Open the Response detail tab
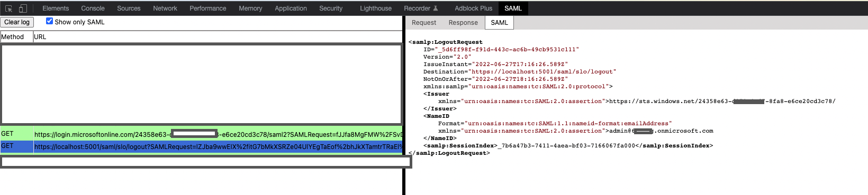This screenshot has height=195, width=868. coord(463,23)
